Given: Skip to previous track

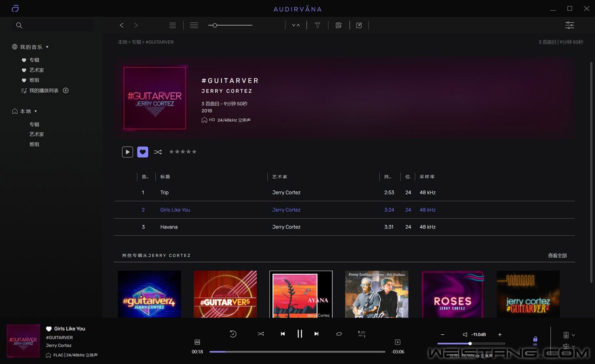Looking at the screenshot, I should 283,334.
